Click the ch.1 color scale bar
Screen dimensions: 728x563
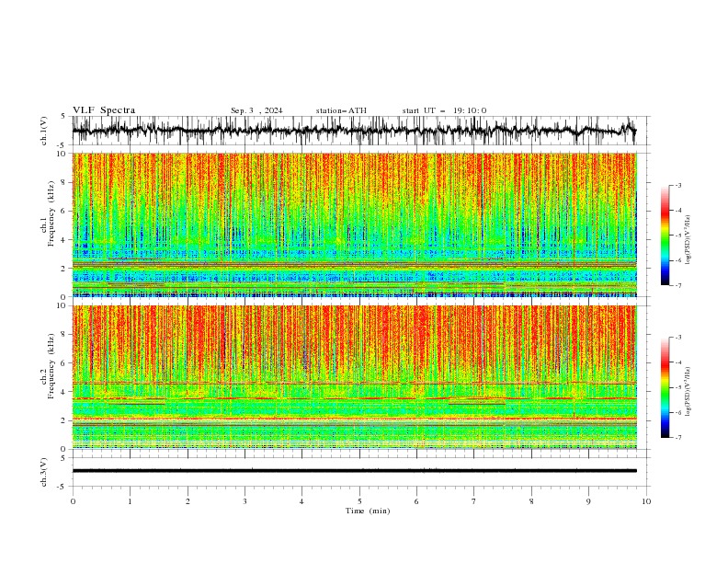point(665,236)
